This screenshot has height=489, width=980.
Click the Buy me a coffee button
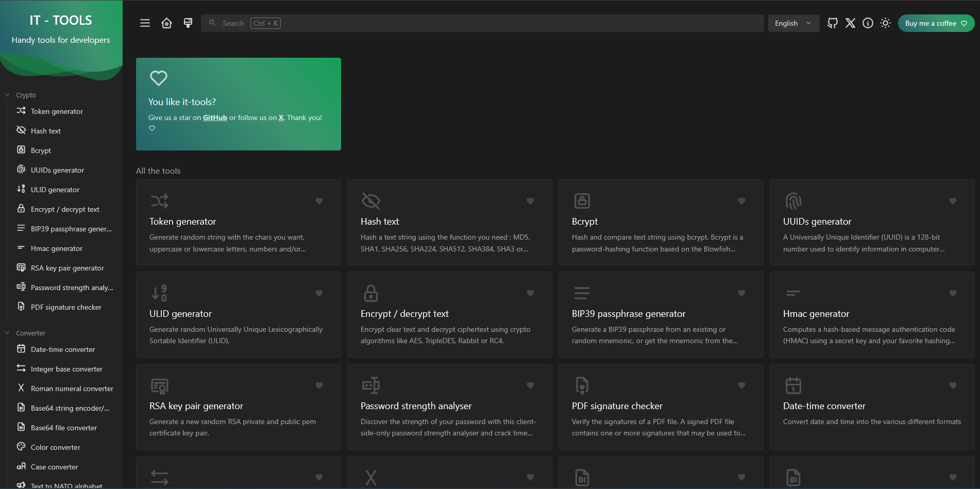(936, 23)
